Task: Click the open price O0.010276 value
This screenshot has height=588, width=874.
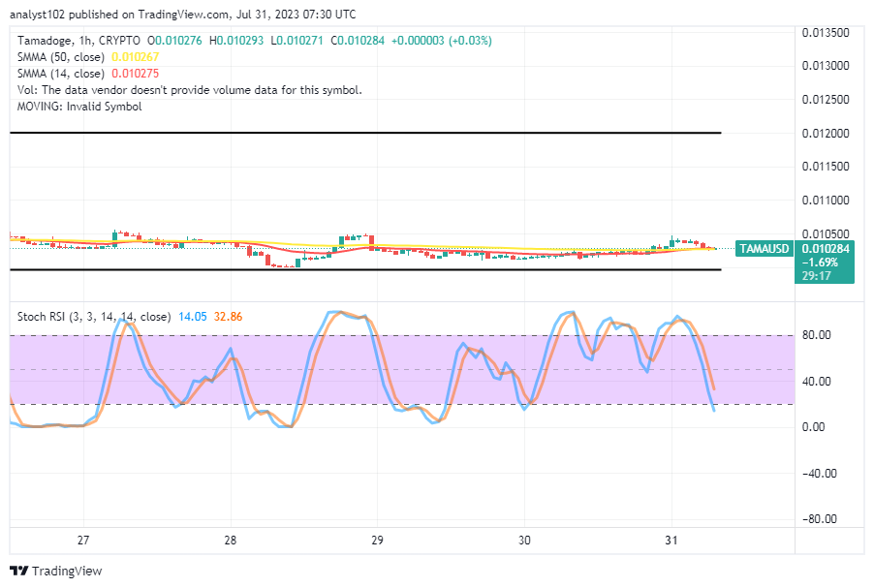Action: coord(174,41)
